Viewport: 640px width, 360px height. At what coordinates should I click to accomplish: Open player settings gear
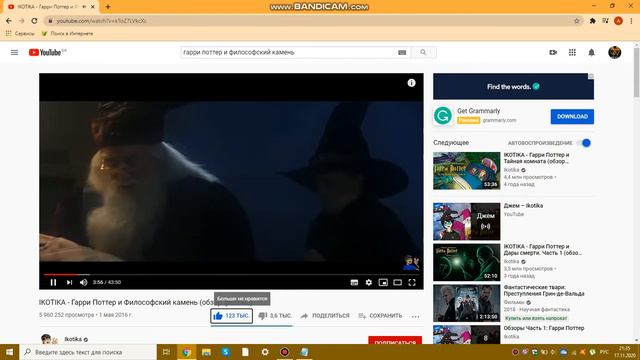(369, 282)
